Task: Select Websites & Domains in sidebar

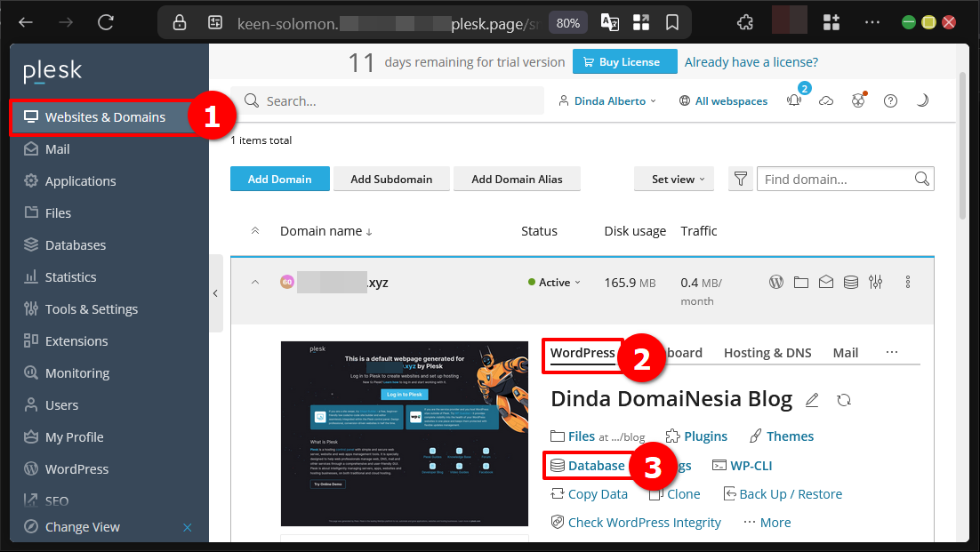Action: point(104,117)
